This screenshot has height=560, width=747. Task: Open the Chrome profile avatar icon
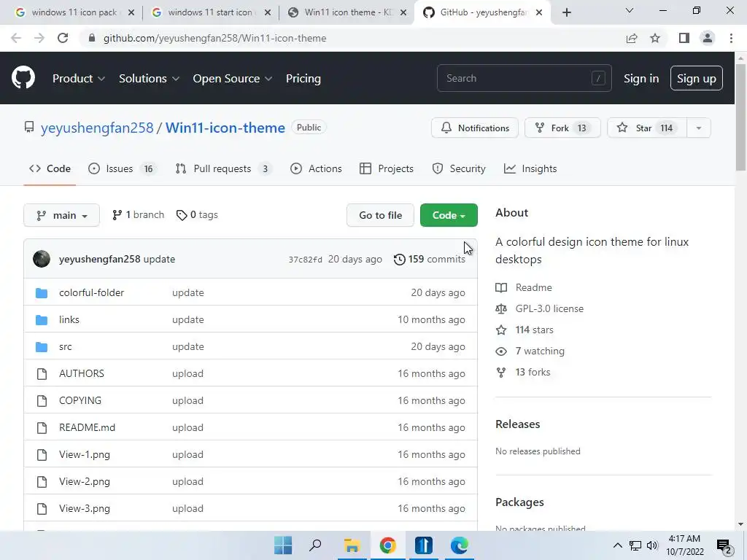[708, 38]
